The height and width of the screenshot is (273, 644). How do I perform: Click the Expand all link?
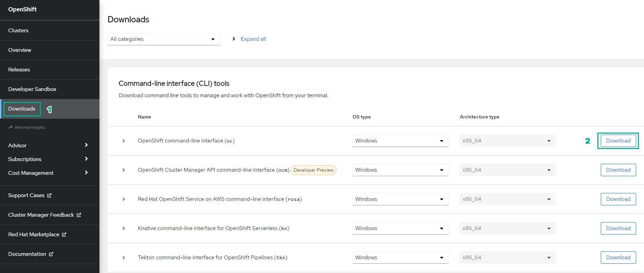[253, 39]
